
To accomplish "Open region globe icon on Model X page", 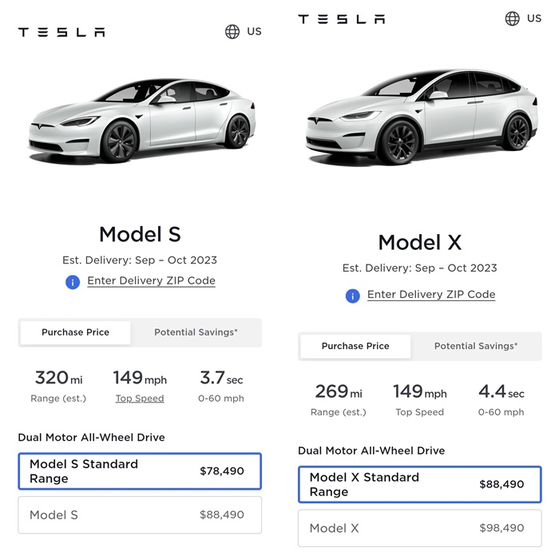I will pos(512,19).
